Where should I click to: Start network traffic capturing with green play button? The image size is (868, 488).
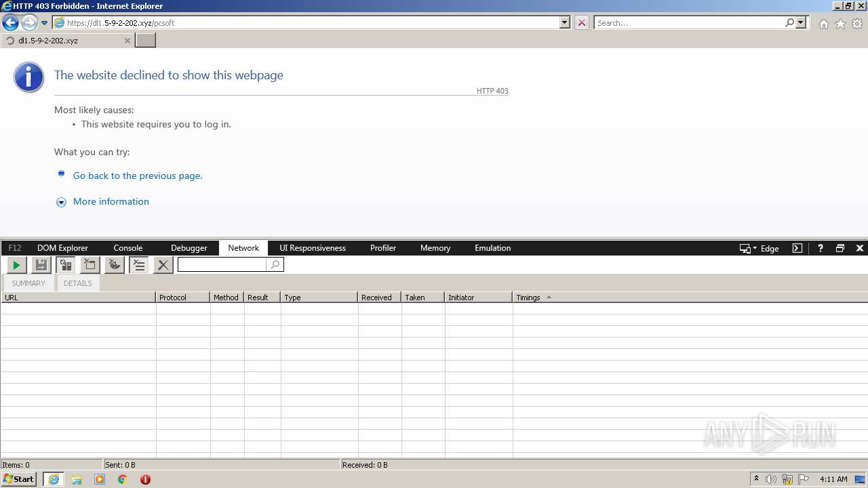pos(16,265)
